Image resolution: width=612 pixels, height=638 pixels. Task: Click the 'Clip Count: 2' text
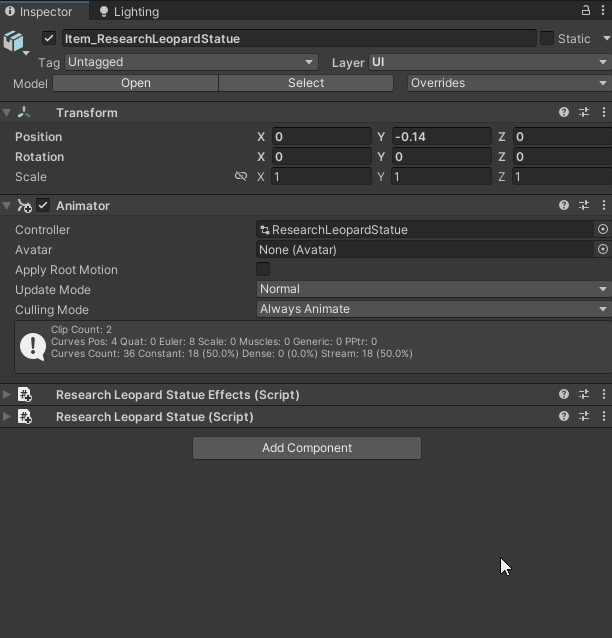click(81, 329)
